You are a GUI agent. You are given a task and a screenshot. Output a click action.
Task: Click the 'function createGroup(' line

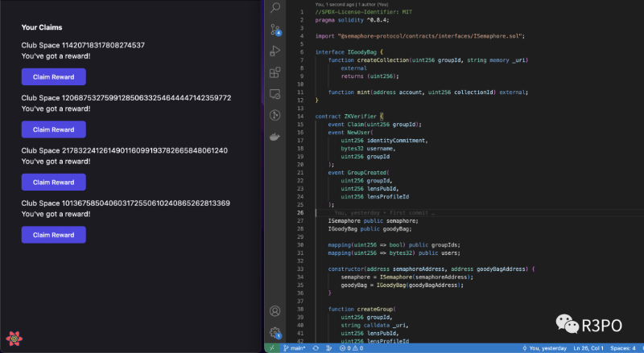[x=361, y=309]
